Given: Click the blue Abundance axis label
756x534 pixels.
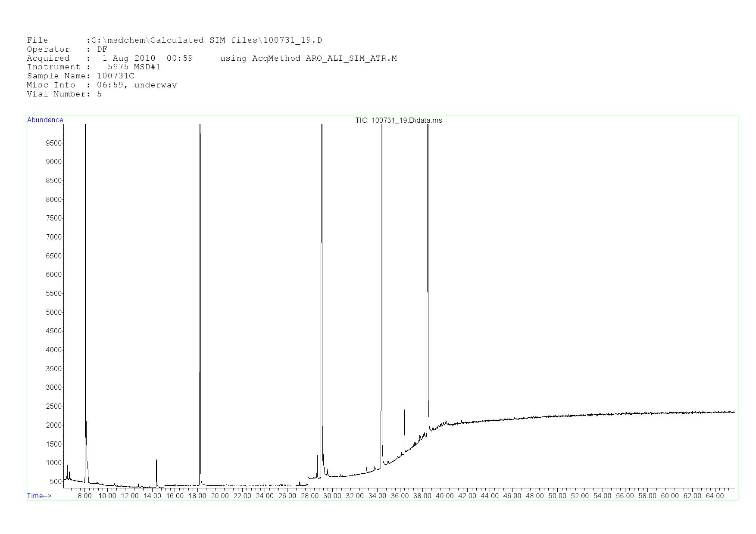Looking at the screenshot, I should 45,120.
